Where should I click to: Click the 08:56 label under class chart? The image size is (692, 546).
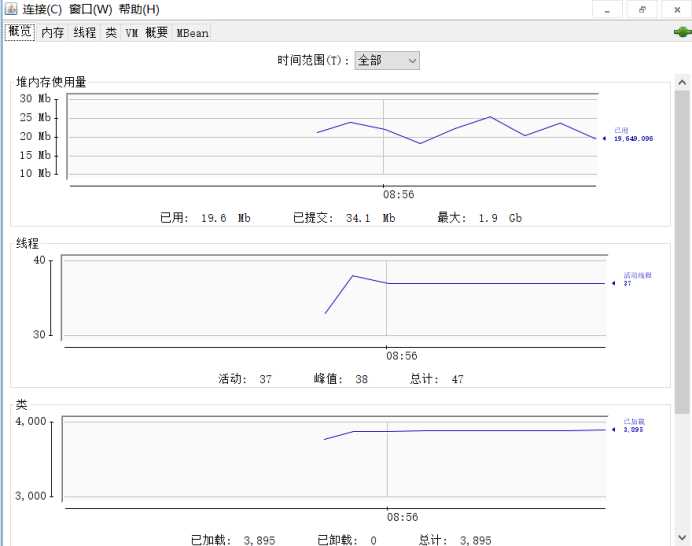pyautogui.click(x=402, y=517)
